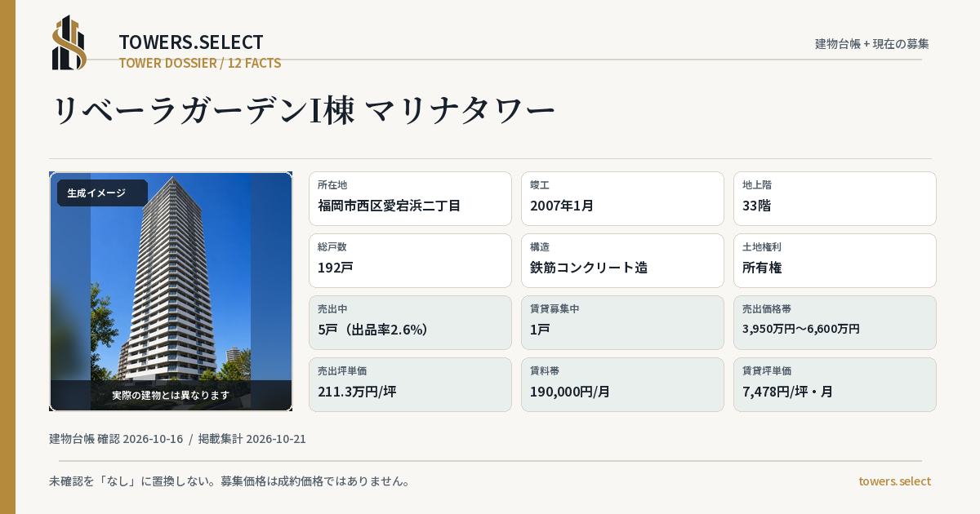The height and width of the screenshot is (514, 980).
Task: Click the 建物台帳 確認 2026-10-16 date text
Action: [116, 439]
